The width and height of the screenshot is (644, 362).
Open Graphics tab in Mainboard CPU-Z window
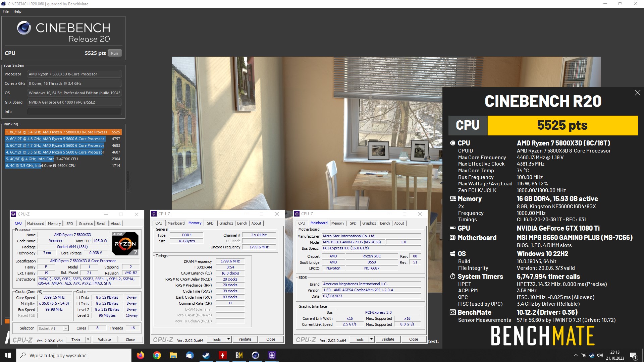(x=369, y=223)
